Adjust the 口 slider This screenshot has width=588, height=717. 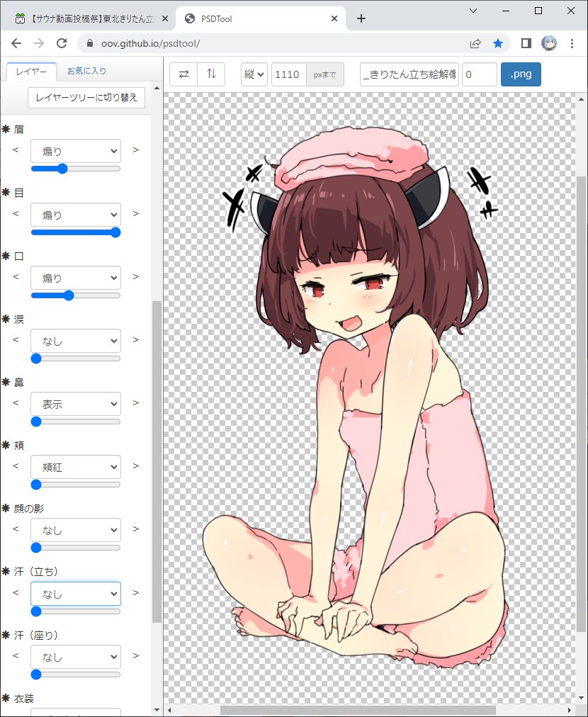[76, 295]
